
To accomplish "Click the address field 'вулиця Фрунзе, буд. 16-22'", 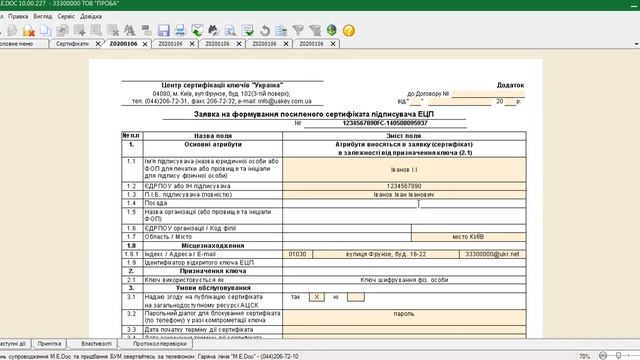I will (x=386, y=254).
